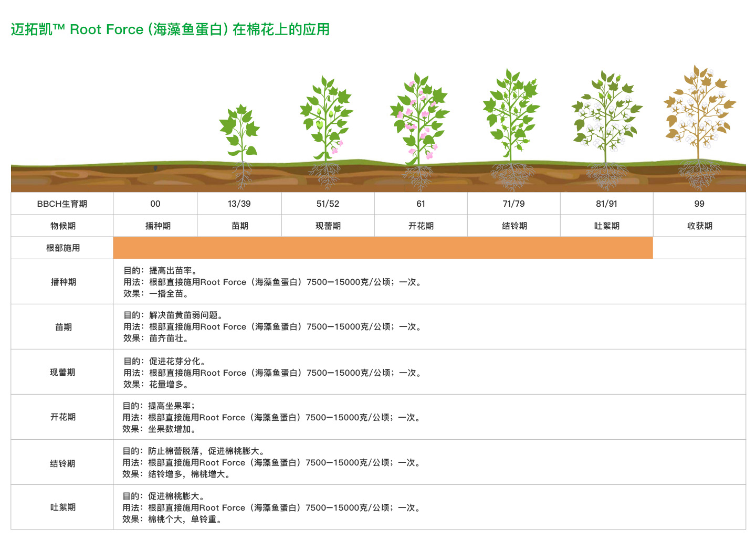
Task: Select the 根部施用 row label
Action: (63, 248)
